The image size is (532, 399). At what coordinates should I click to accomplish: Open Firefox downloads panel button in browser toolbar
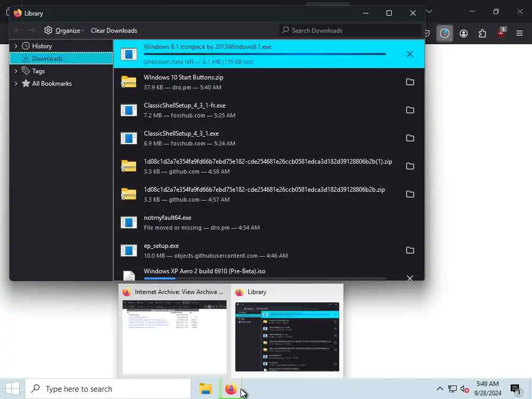coord(445,33)
